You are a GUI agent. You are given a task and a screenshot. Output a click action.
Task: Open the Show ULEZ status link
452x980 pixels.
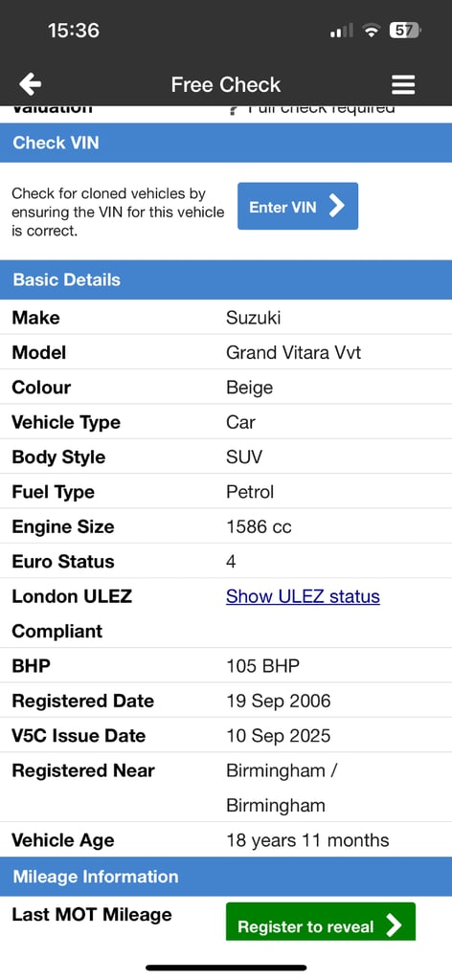click(x=303, y=596)
